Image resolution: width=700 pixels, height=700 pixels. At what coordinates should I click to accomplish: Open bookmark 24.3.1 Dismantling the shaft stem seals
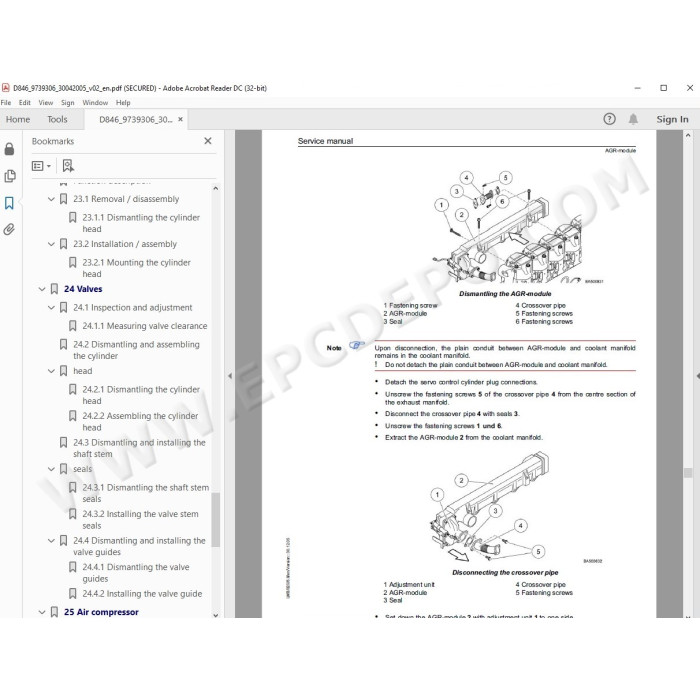coord(146,493)
